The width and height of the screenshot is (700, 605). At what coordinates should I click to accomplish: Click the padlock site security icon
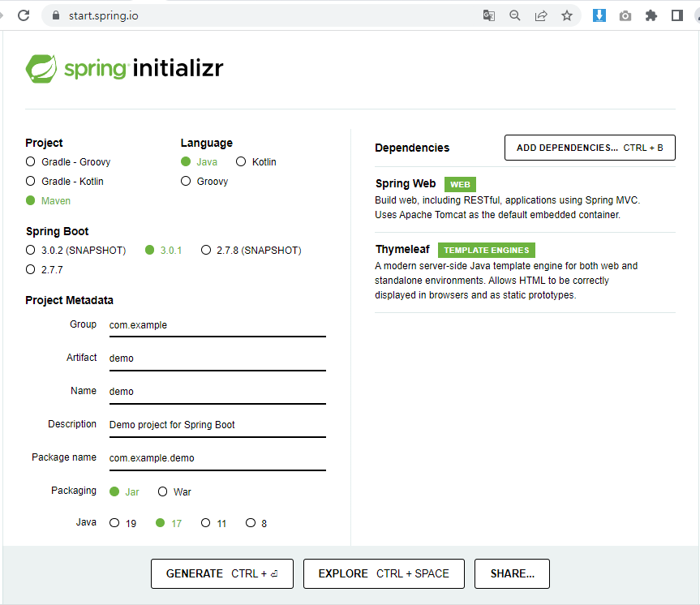click(x=56, y=15)
